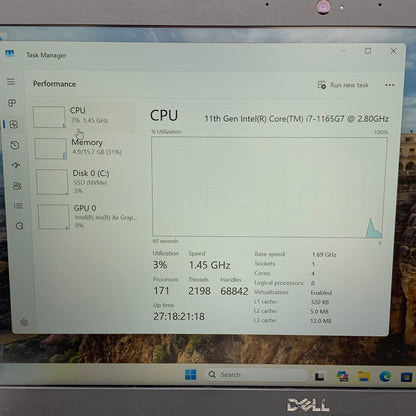Open the App history page icon
Viewport: 416px width, 416px height.
[x=15, y=145]
